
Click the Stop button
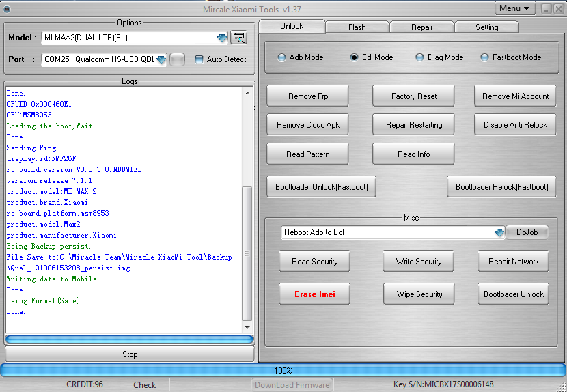click(130, 354)
